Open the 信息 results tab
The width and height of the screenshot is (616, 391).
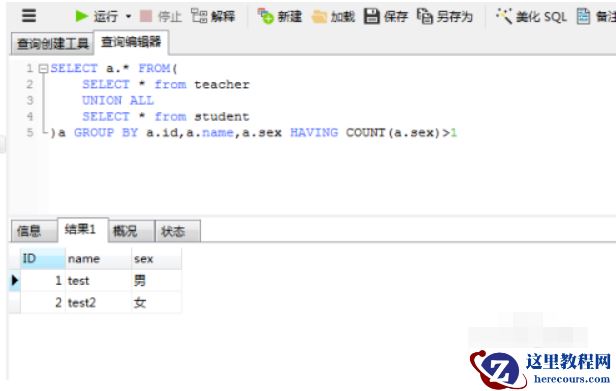34,231
